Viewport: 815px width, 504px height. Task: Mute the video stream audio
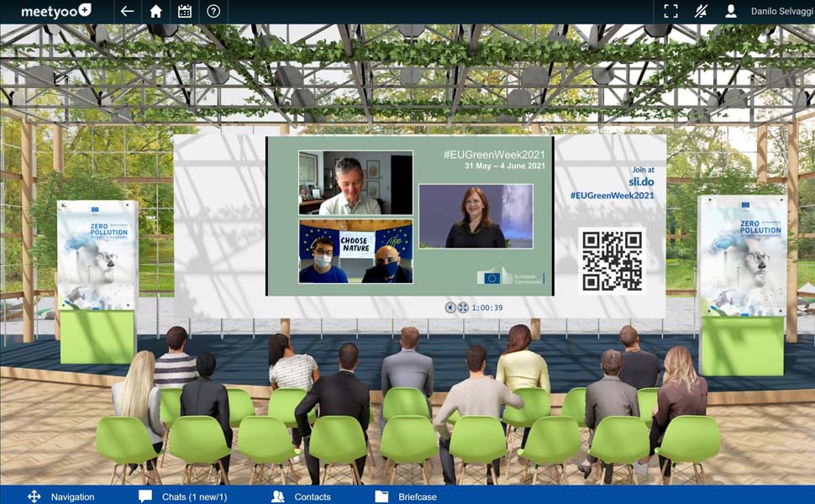450,307
